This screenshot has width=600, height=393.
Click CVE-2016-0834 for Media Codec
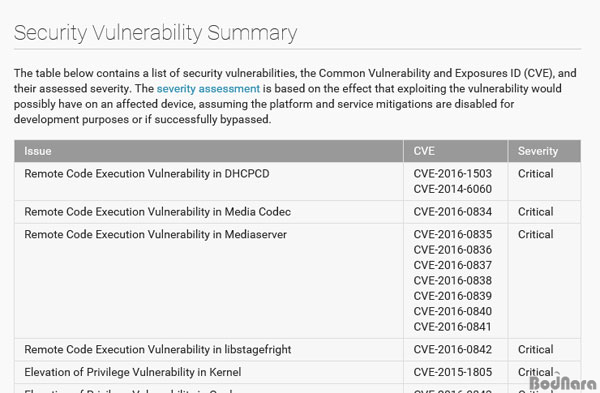[x=452, y=212]
